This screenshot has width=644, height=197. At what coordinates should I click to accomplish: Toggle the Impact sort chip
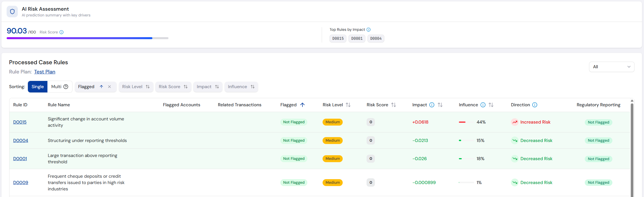(208, 87)
